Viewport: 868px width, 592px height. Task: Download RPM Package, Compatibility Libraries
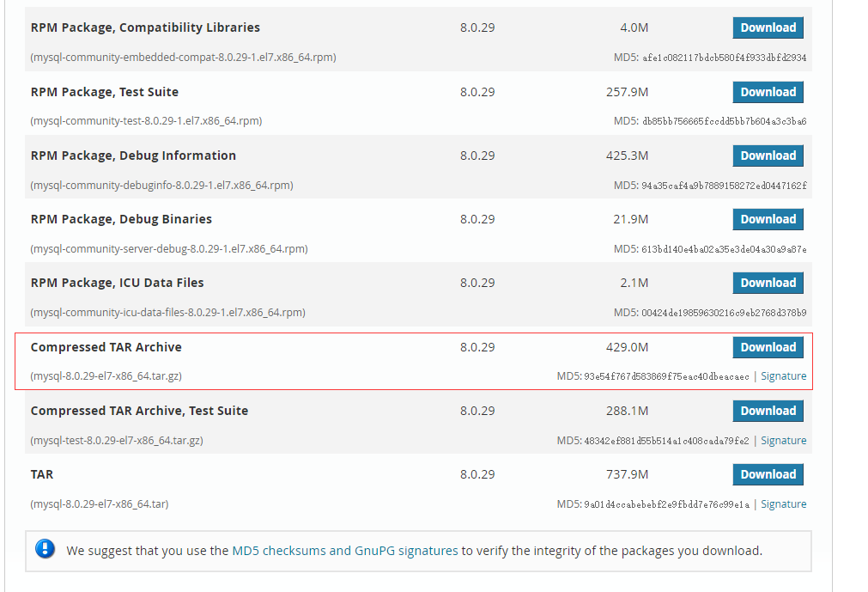point(768,27)
